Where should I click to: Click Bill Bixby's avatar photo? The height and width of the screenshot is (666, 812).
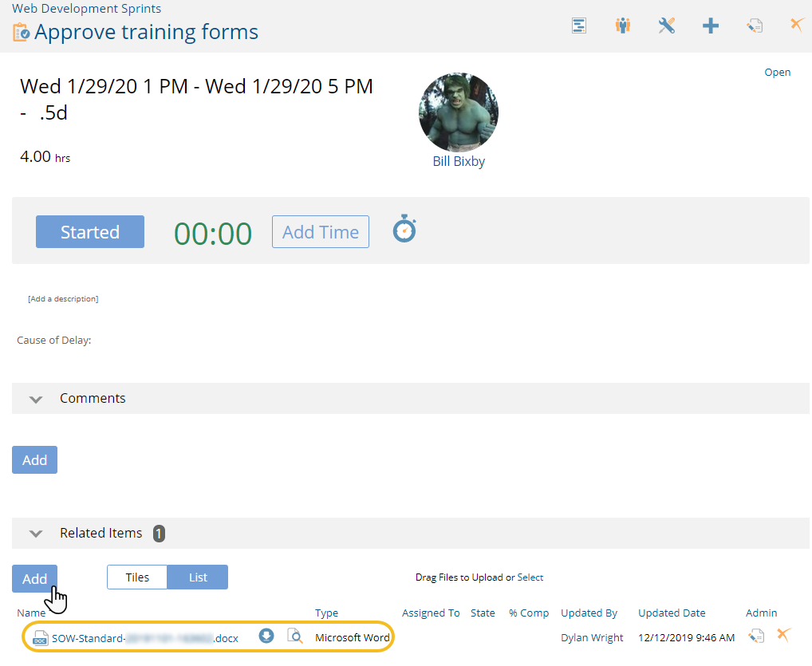click(459, 112)
